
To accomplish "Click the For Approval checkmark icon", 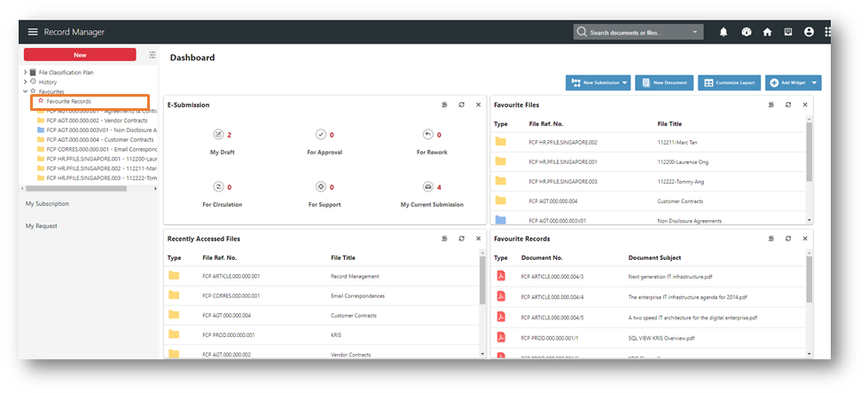I will [321, 135].
